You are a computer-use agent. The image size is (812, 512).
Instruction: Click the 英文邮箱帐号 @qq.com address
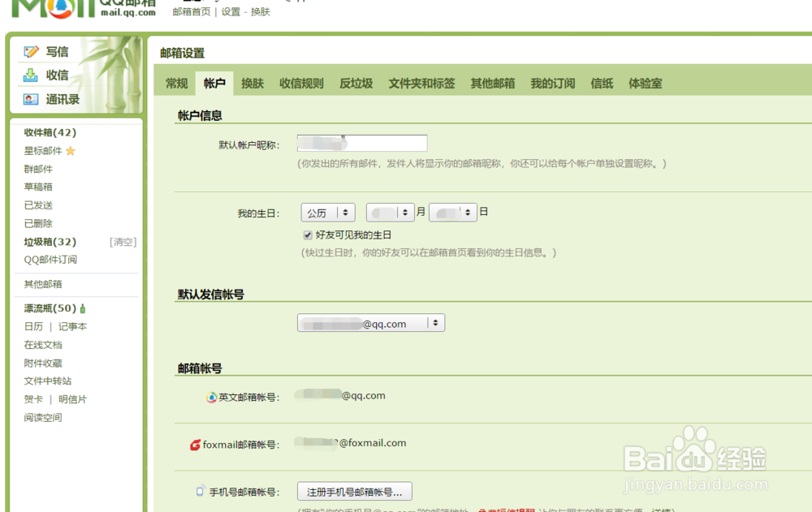pos(339,395)
